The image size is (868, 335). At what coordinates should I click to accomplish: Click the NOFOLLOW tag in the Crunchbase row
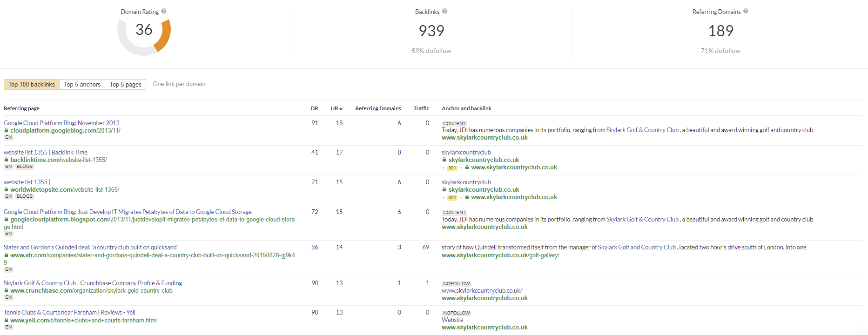(457, 284)
